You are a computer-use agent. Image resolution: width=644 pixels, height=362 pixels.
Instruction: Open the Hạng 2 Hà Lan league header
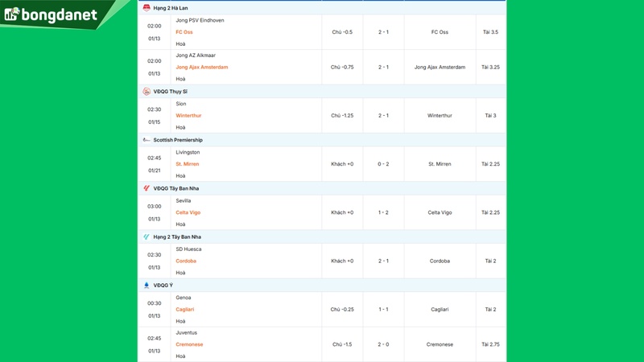click(x=170, y=8)
